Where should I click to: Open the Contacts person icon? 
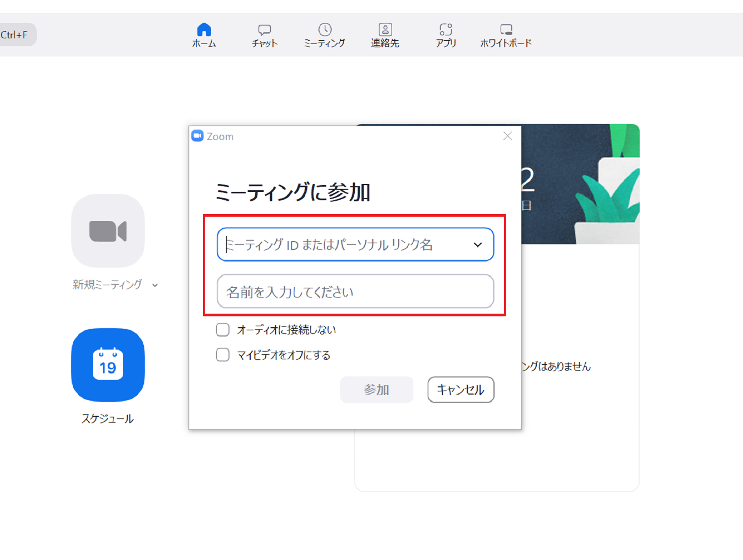point(385,29)
